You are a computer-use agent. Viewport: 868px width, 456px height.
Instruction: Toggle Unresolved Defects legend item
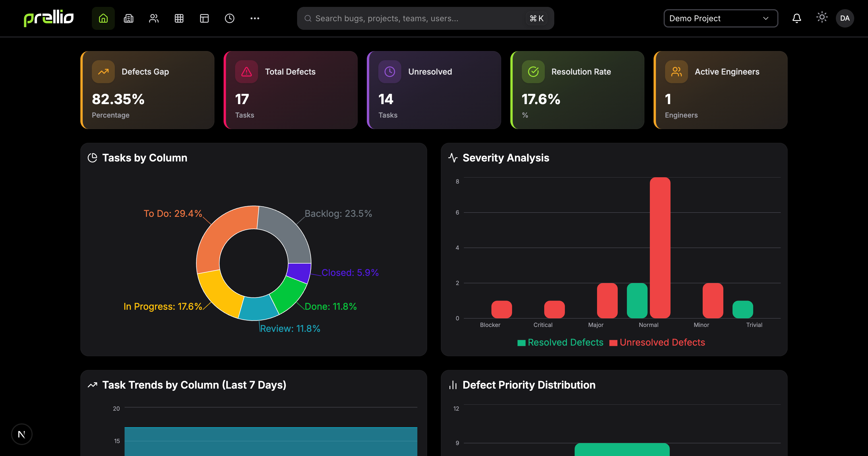coord(657,342)
